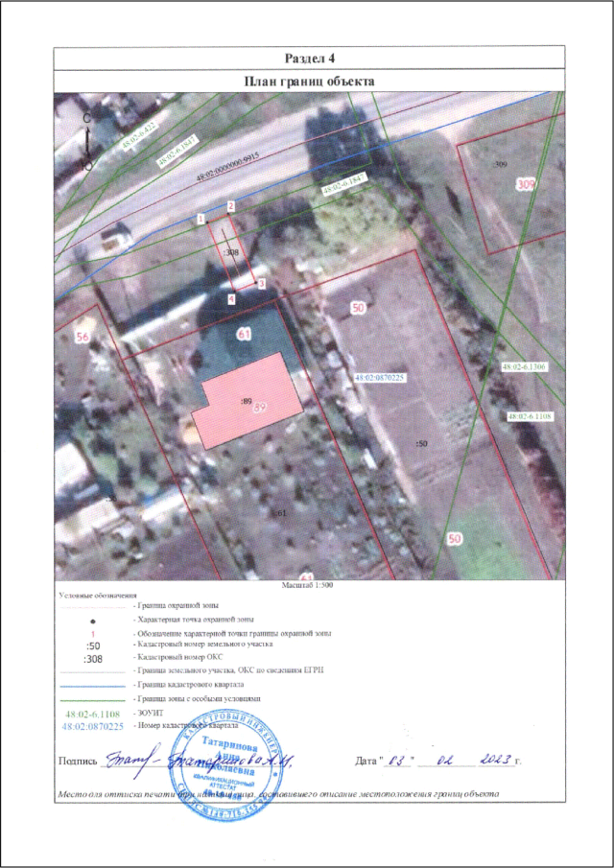Click the north arrow compass symbol
614x868 pixels.
tap(87, 140)
